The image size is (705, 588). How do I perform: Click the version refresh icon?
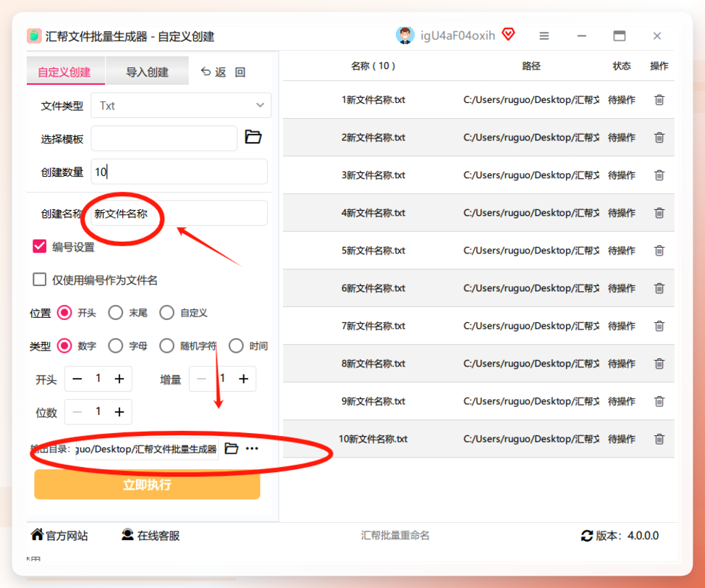587,536
